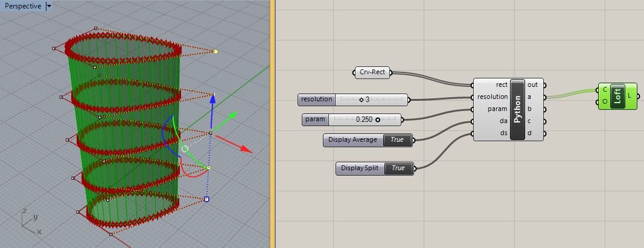Click the param slider name label
This screenshot has width=644, height=248.
(315, 119)
